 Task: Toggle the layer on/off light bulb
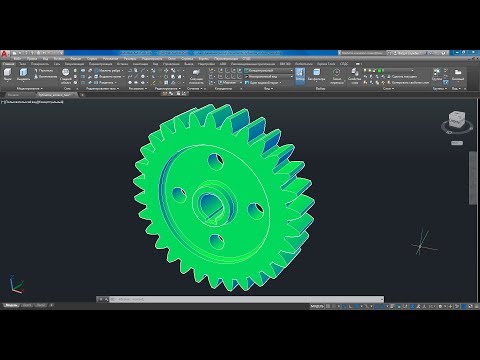365,71
